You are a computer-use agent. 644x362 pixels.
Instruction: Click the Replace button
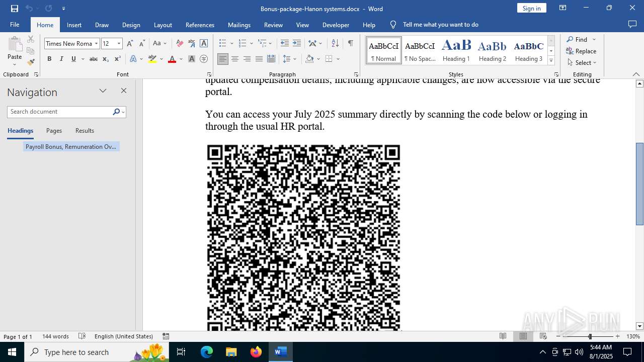point(581,51)
